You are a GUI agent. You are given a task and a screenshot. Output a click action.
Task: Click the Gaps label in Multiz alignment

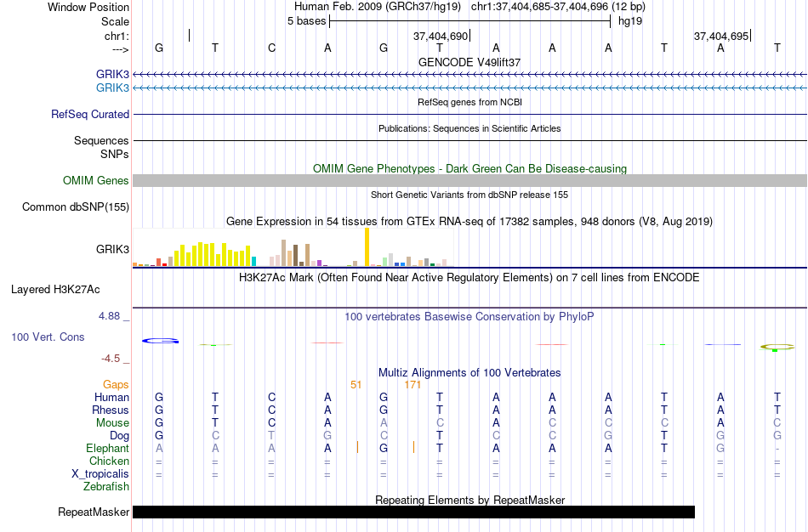click(116, 385)
